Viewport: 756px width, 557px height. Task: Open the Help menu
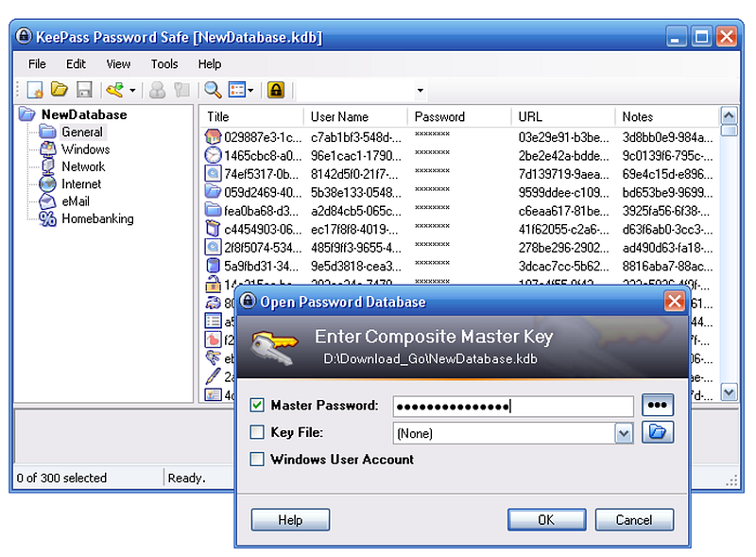[x=209, y=64]
